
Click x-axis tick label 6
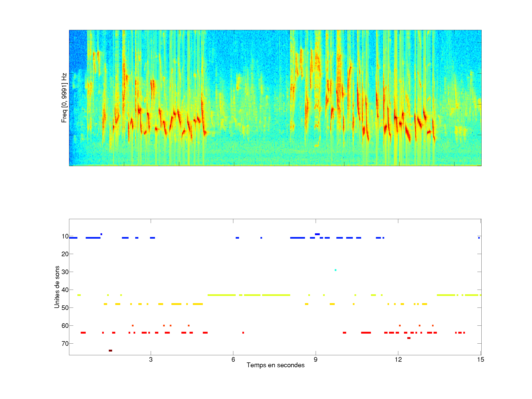point(233,359)
